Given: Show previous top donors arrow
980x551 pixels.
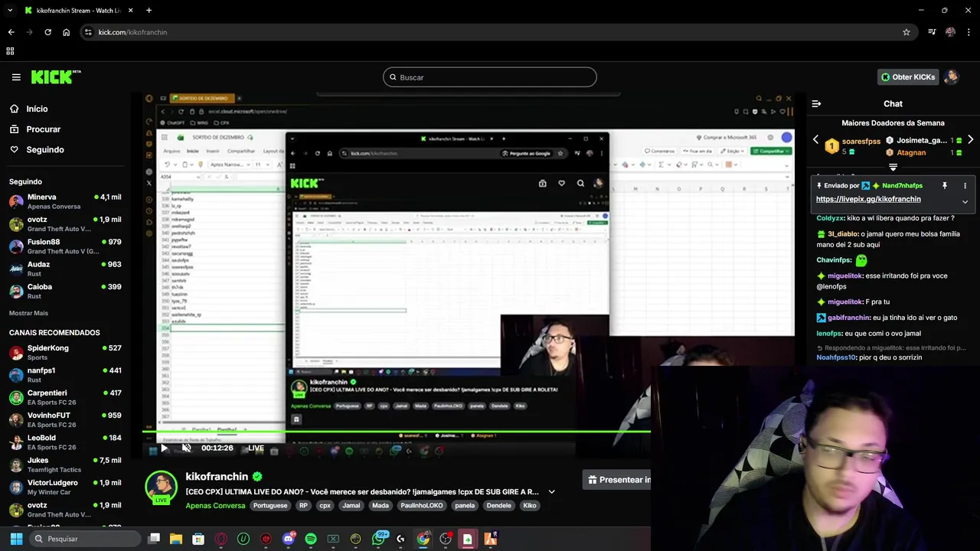Looking at the screenshot, I should (x=815, y=140).
